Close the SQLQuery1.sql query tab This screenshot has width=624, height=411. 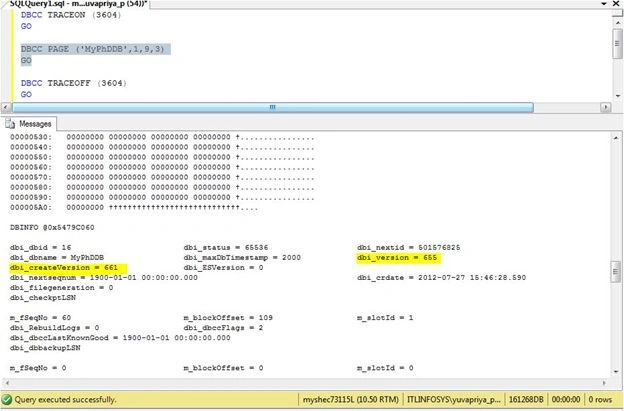tap(616, 3)
